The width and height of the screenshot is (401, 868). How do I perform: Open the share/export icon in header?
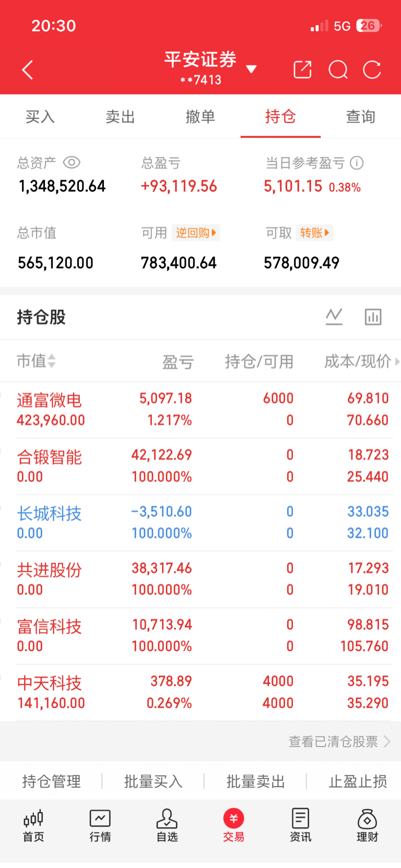click(302, 69)
